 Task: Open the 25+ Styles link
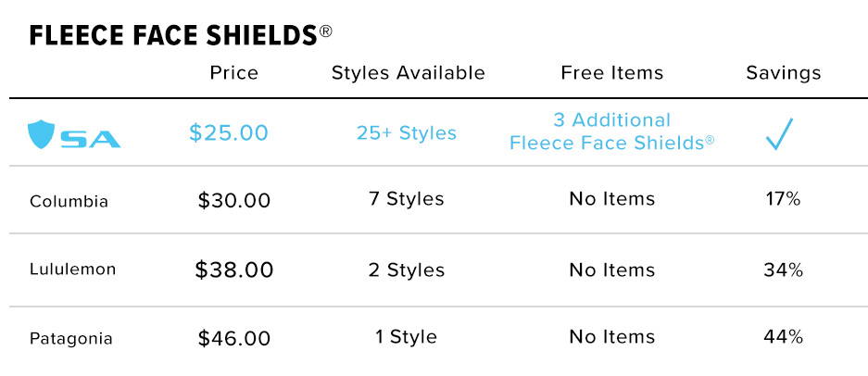(x=407, y=133)
